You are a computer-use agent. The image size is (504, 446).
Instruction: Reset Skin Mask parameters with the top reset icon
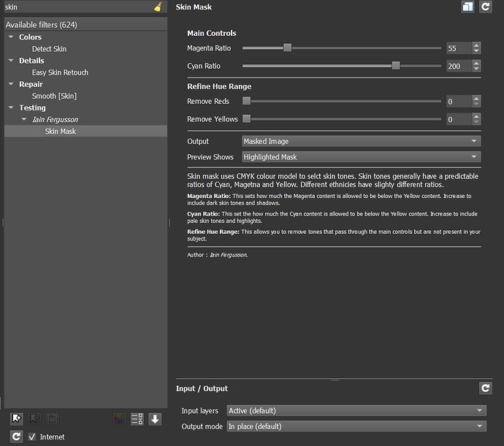(x=485, y=7)
